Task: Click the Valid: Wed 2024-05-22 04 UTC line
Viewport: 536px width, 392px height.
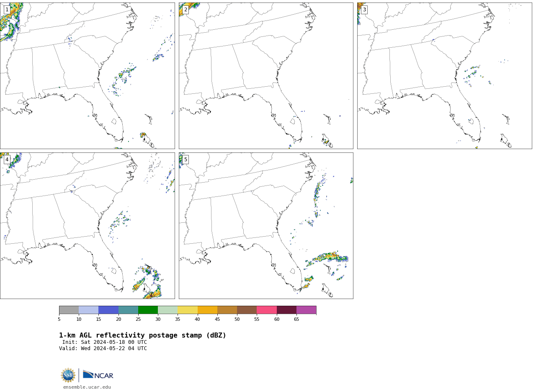Action: [x=103, y=348]
